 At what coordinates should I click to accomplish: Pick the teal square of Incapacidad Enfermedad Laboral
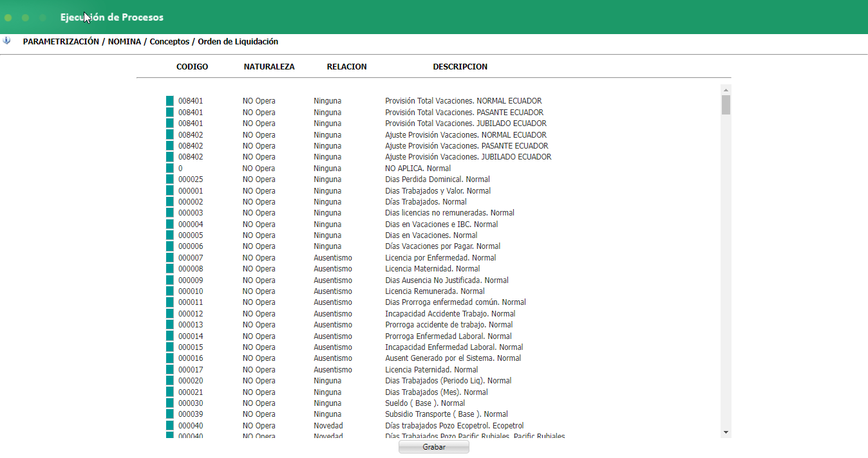[170, 347]
